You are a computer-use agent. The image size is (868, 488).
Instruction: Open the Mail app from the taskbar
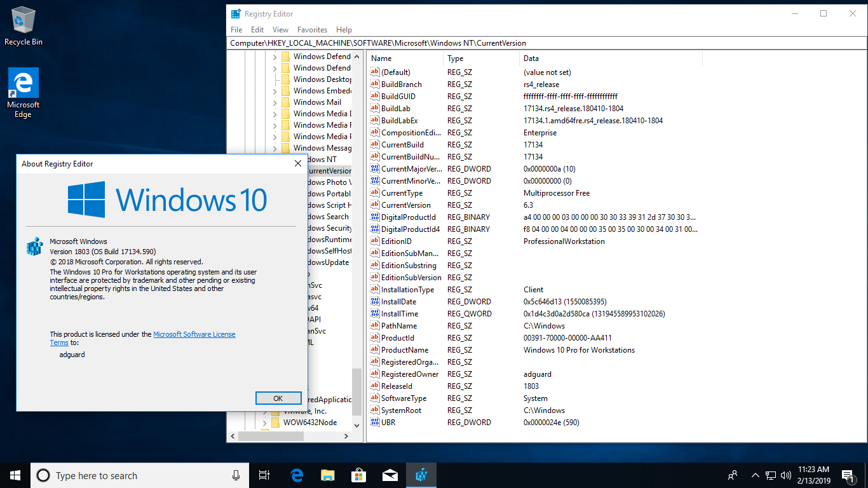point(390,475)
